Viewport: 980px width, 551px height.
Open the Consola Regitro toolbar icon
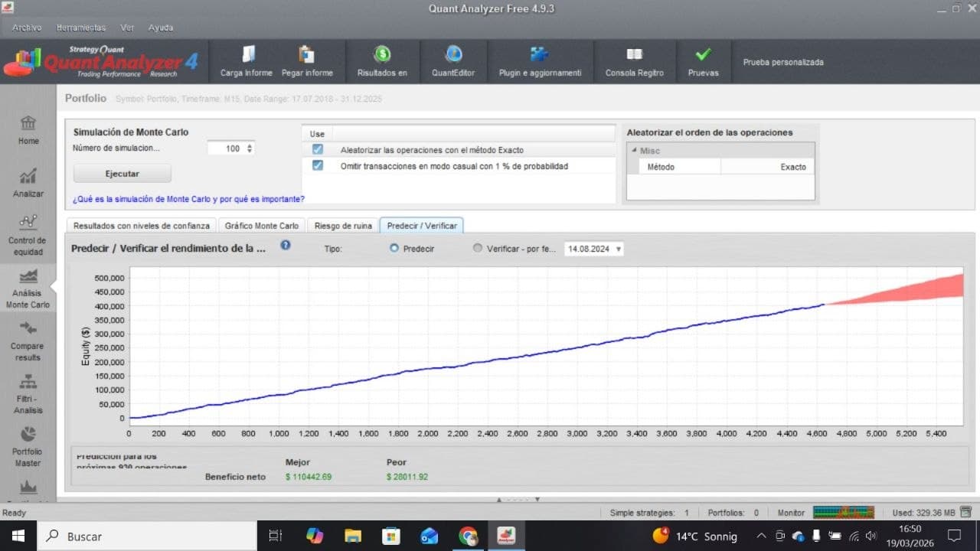tap(634, 54)
